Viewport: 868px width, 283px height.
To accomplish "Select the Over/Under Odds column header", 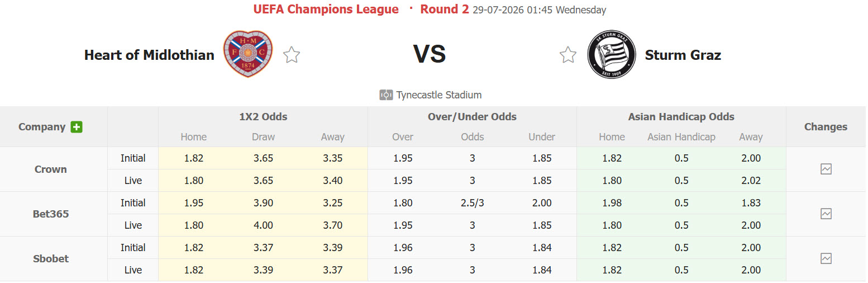I will point(472,117).
